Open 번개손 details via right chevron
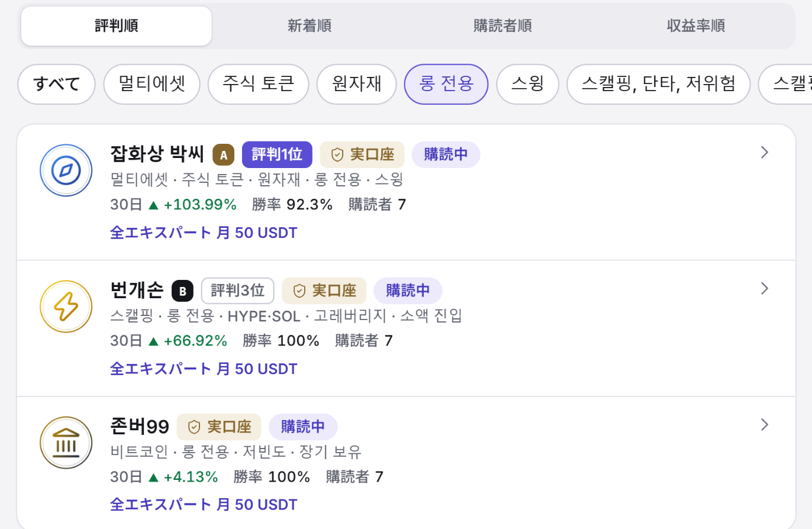 click(x=764, y=289)
